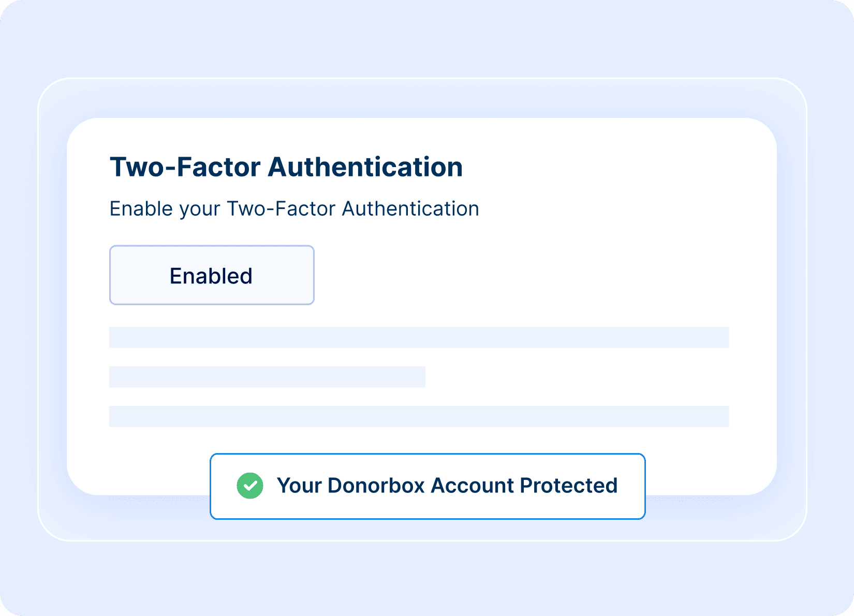Click the Two-Factor Authentication heading
The image size is (854, 616).
(286, 167)
